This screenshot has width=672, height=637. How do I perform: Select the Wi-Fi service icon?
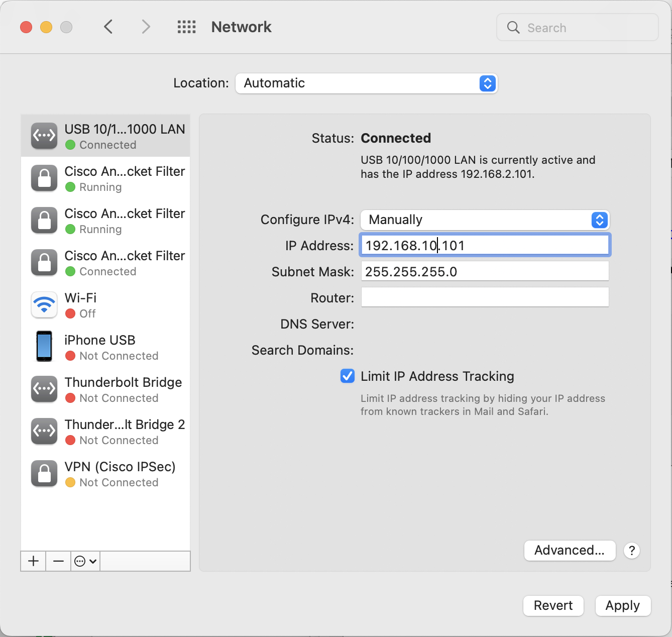coord(44,305)
